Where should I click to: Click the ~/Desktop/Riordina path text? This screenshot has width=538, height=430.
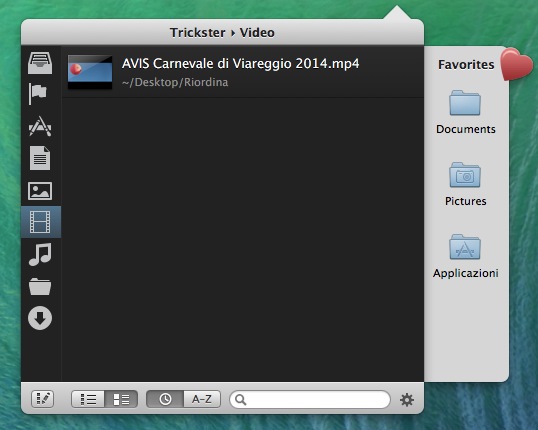[175, 82]
